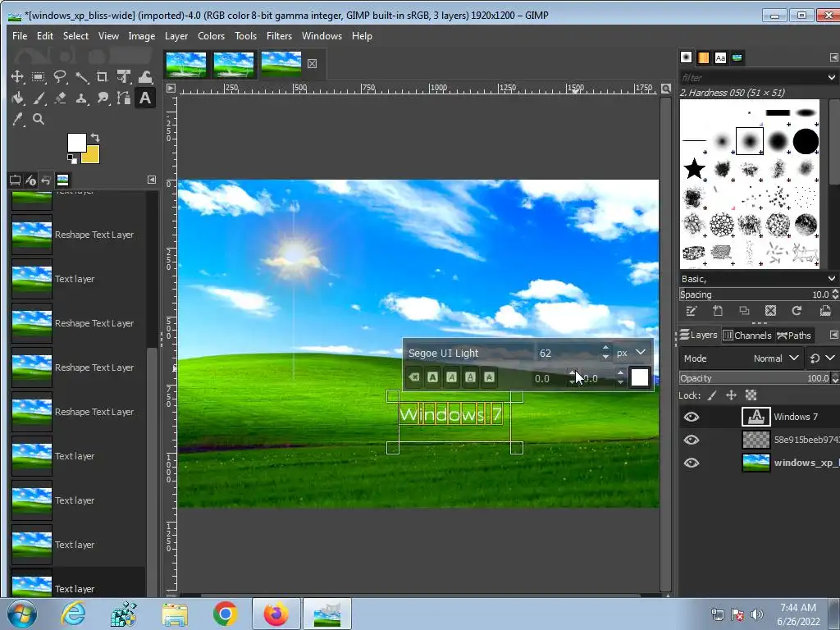Hide the Windows 7 text layer

(692, 417)
